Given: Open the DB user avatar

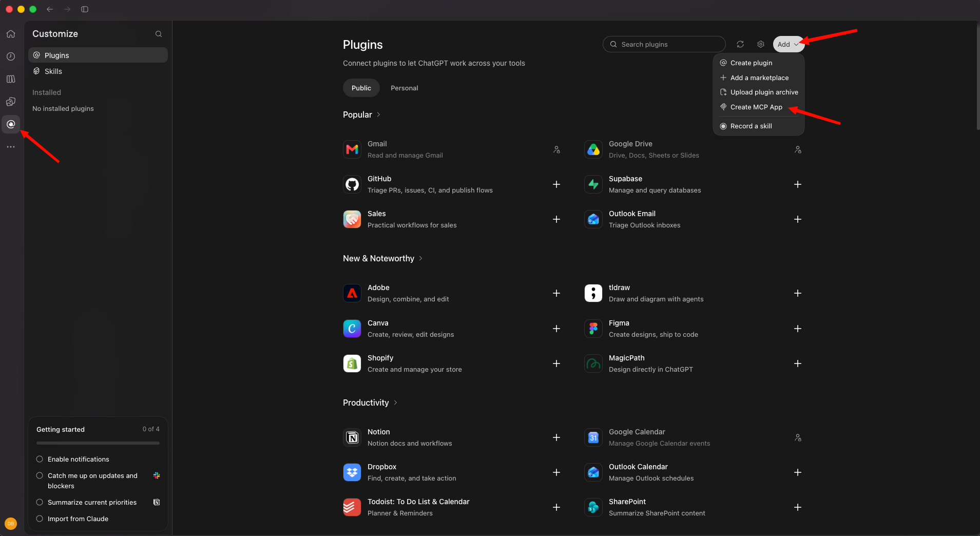Looking at the screenshot, I should click(11, 524).
